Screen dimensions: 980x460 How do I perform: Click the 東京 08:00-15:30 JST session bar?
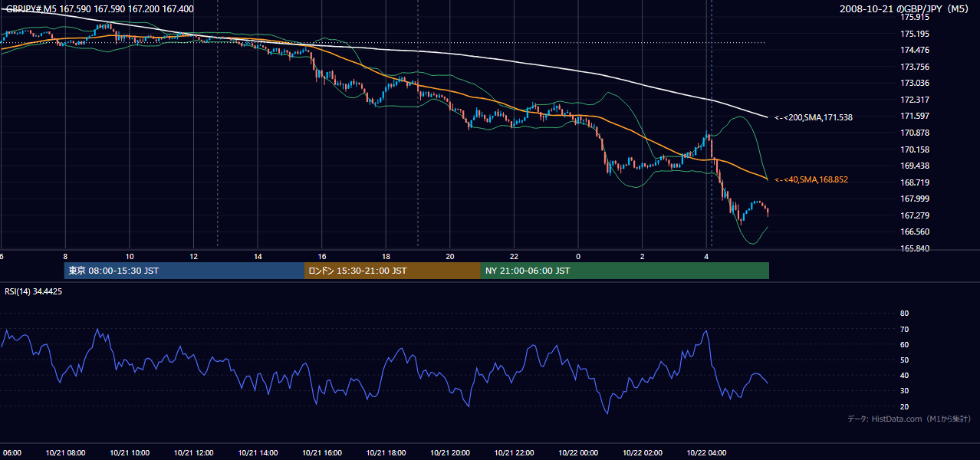click(x=184, y=271)
